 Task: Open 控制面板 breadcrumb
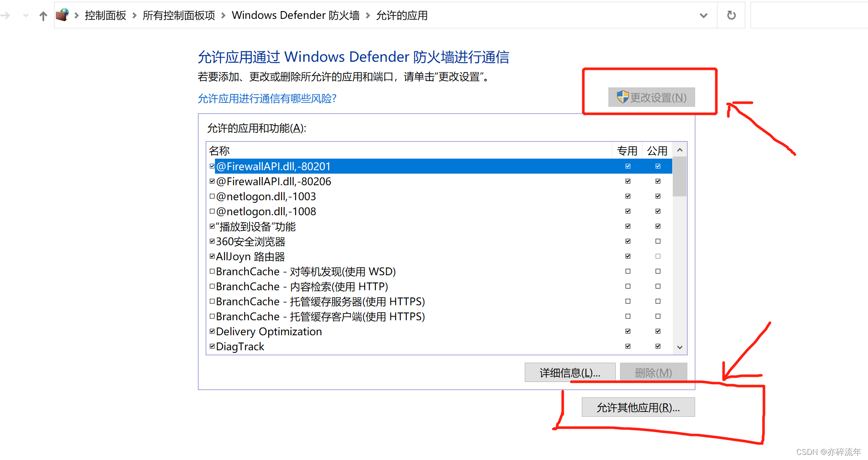coord(106,15)
